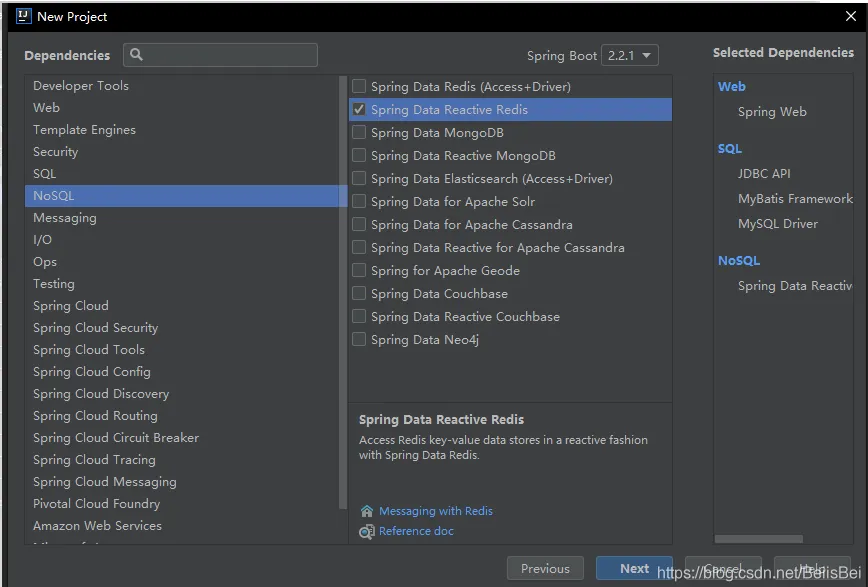Select the Messaging category
The width and height of the screenshot is (868, 587).
(x=65, y=218)
